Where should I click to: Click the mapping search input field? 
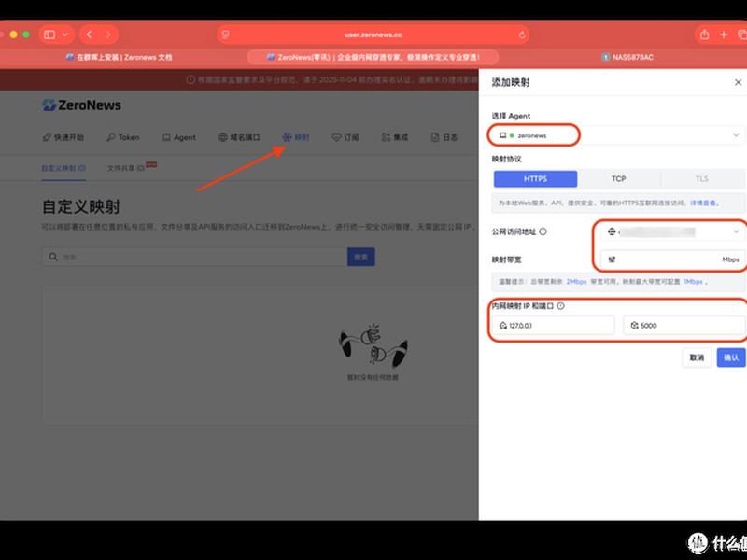tap(194, 258)
